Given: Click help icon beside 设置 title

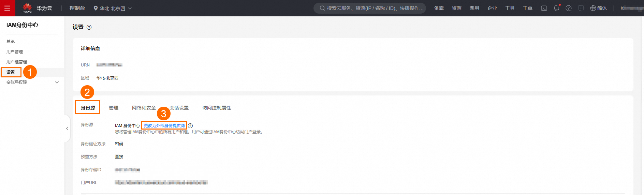Looking at the screenshot, I should coord(89,27).
